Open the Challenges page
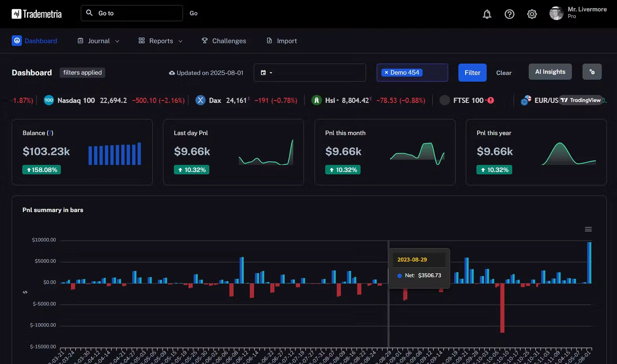 click(x=224, y=41)
